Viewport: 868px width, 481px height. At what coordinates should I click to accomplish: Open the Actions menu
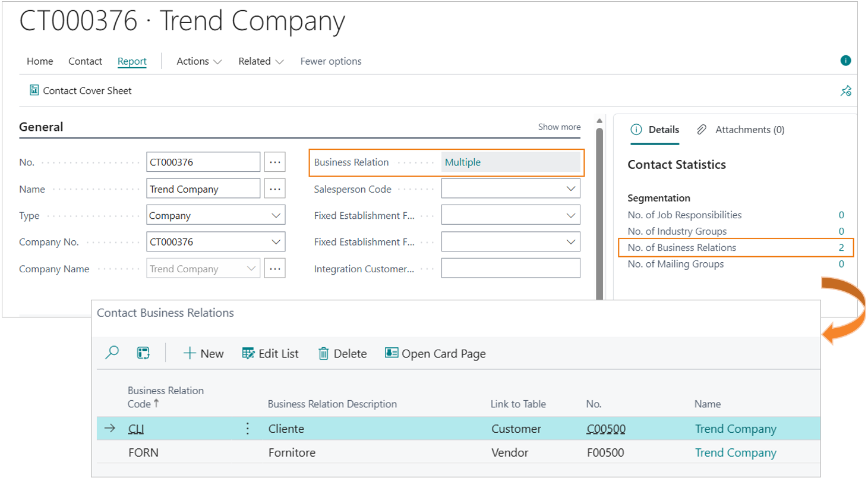pyautogui.click(x=199, y=61)
